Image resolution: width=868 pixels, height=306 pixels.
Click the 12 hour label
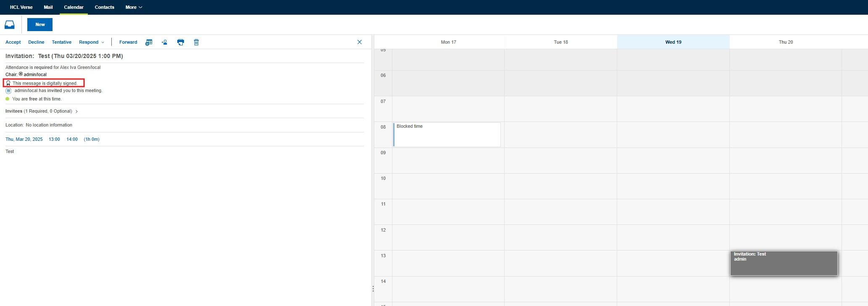click(383, 230)
